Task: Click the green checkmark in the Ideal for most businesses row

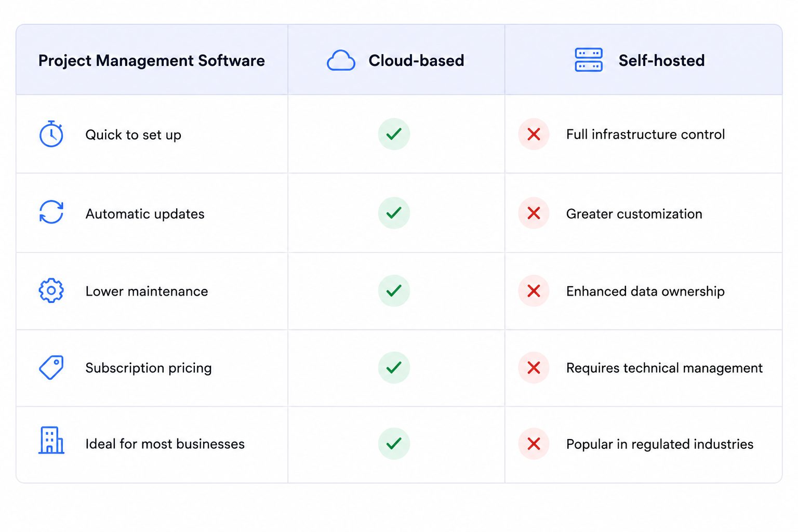Action: click(394, 444)
